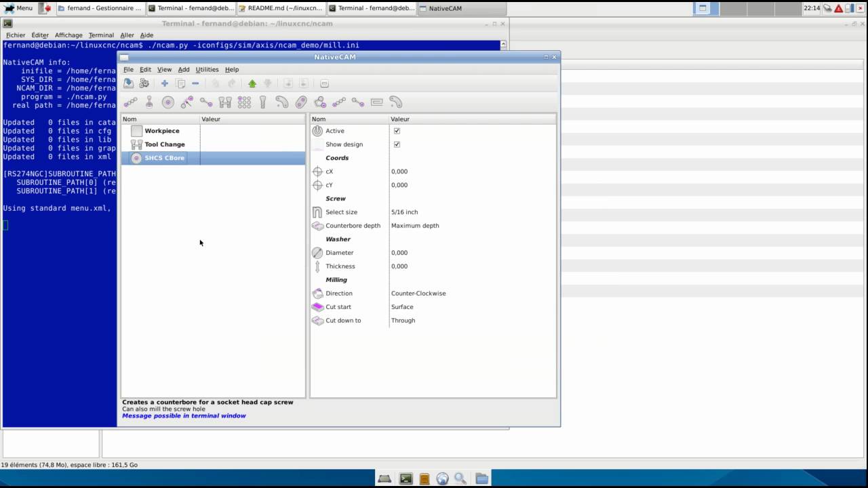Switch to README.md taskbar window button

[280, 8]
